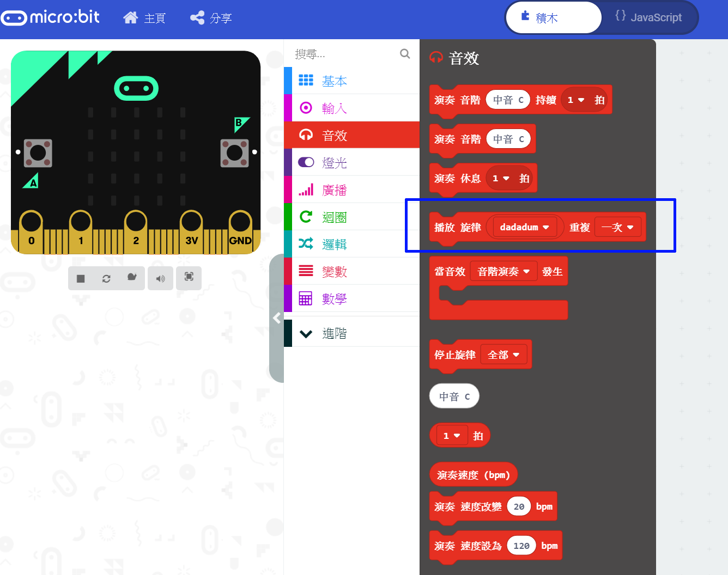Select the 音效 (Music) category
Screen dimensions: 728x575
pyautogui.click(x=335, y=134)
